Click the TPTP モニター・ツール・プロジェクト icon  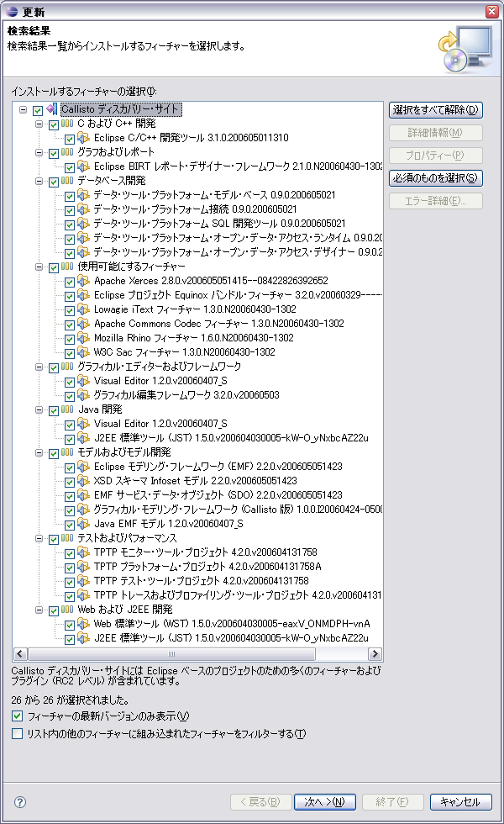click(x=83, y=552)
